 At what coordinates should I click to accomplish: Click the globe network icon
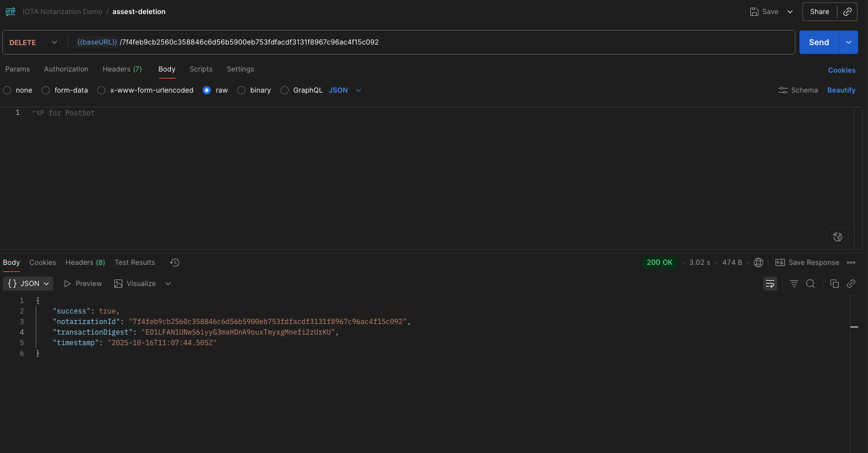(758, 263)
